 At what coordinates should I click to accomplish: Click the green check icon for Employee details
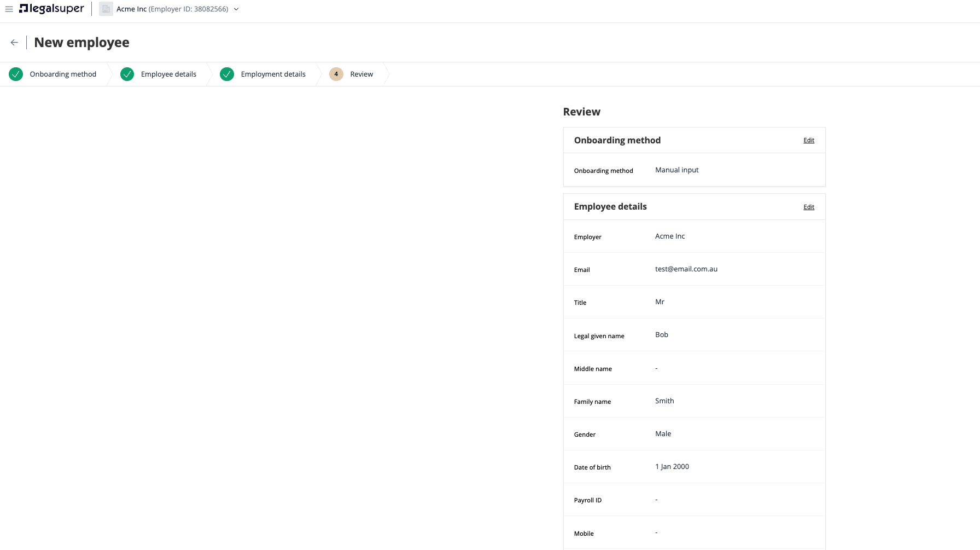[x=127, y=74]
